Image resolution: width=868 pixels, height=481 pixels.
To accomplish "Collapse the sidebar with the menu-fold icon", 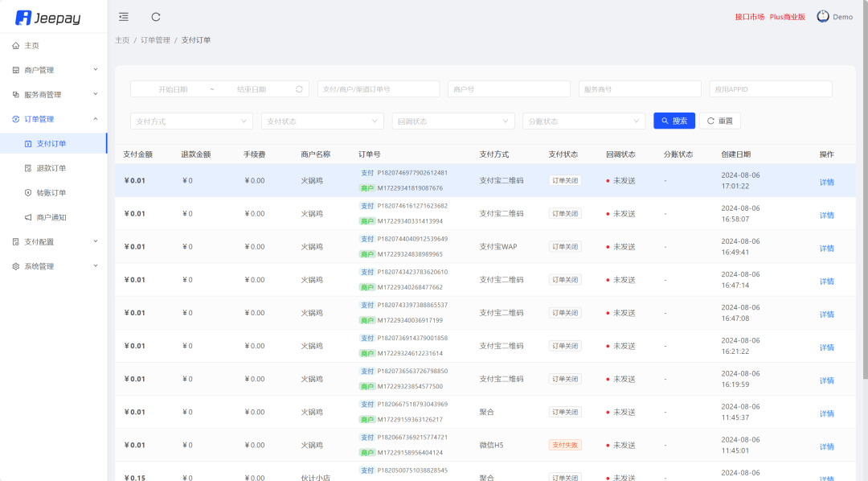I will [123, 17].
